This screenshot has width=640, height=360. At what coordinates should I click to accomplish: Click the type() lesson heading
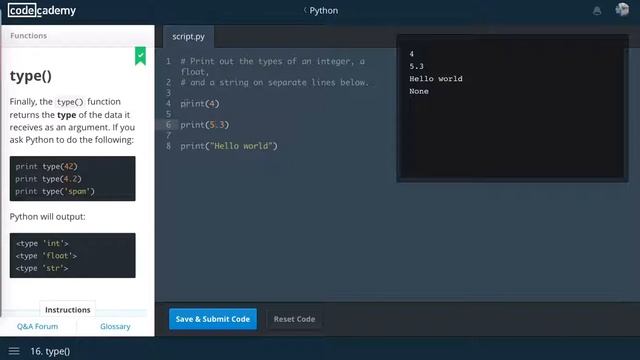pyautogui.click(x=31, y=76)
